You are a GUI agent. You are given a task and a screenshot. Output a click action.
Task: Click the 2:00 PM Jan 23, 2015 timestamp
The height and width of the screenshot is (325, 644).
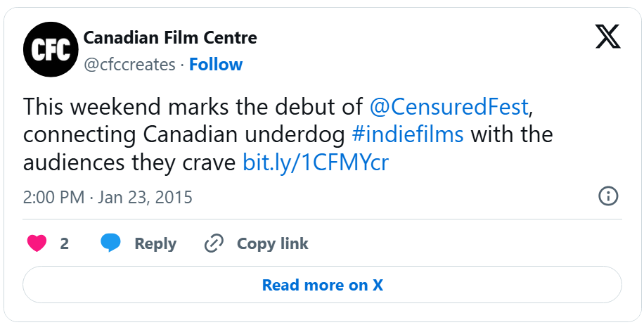coord(108,197)
